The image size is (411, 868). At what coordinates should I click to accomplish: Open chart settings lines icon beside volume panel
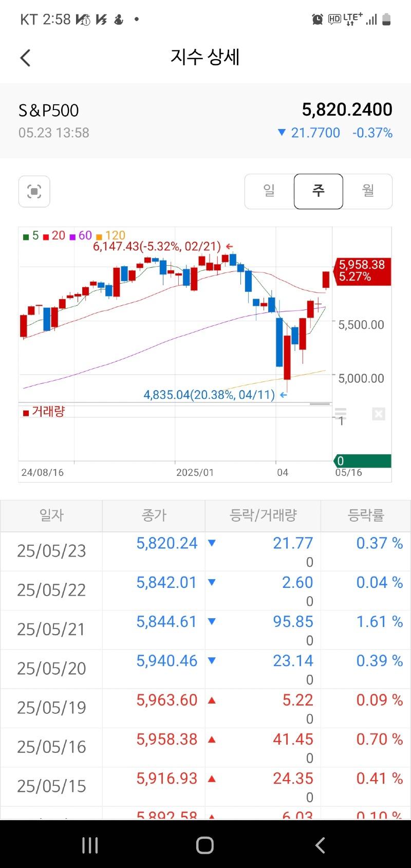341,413
